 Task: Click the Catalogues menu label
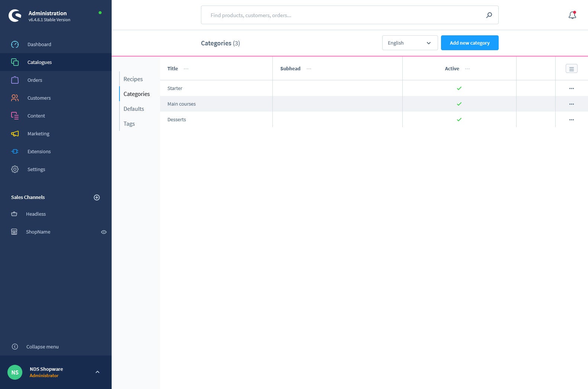point(39,62)
